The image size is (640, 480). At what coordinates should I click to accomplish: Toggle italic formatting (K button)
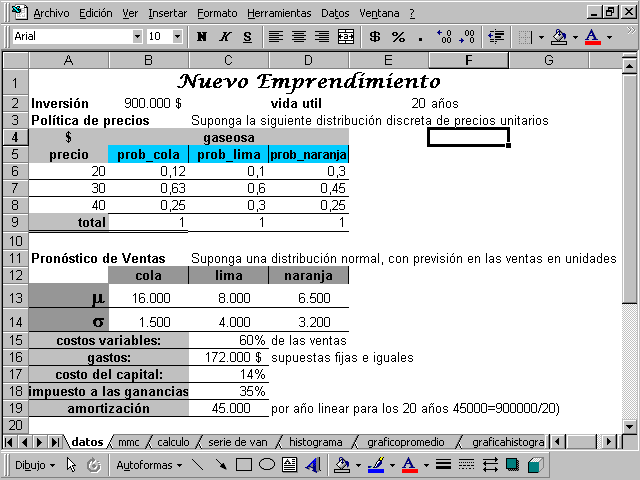(224, 37)
